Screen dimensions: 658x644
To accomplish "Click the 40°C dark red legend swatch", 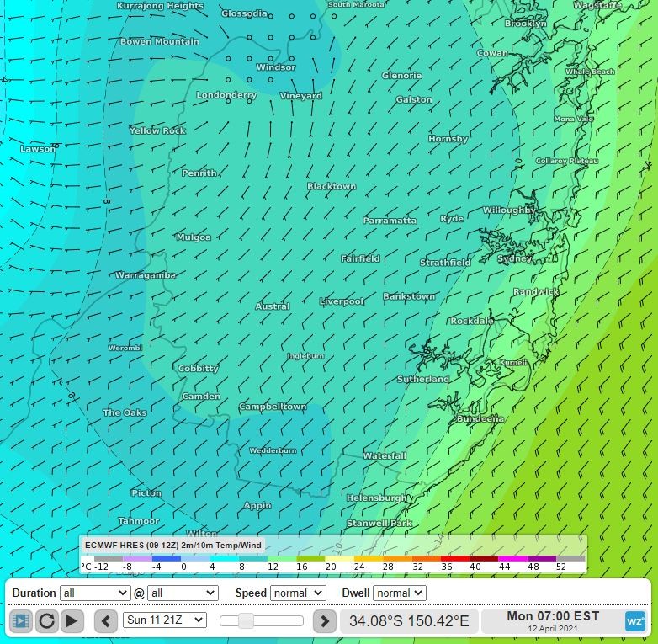I will tap(483, 558).
